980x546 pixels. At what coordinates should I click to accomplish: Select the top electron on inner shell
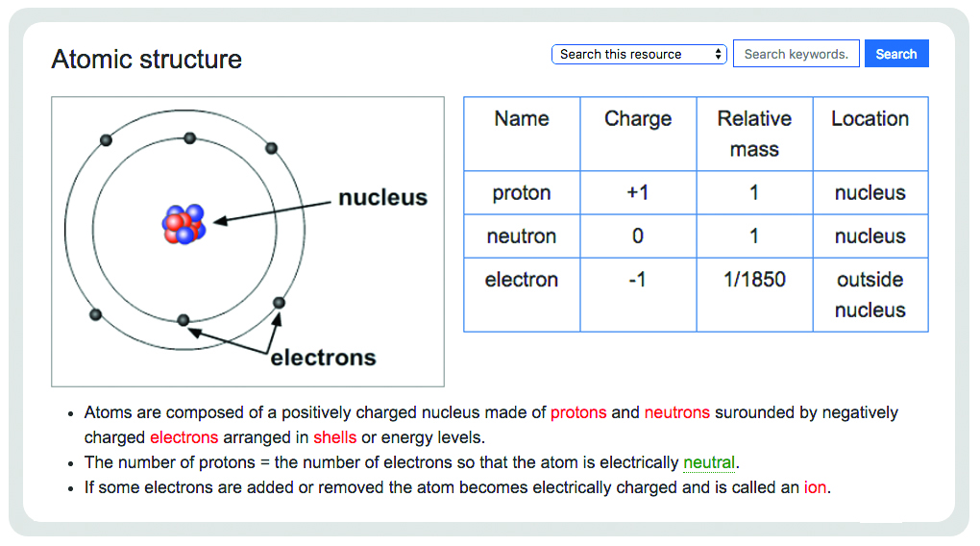tap(190, 138)
